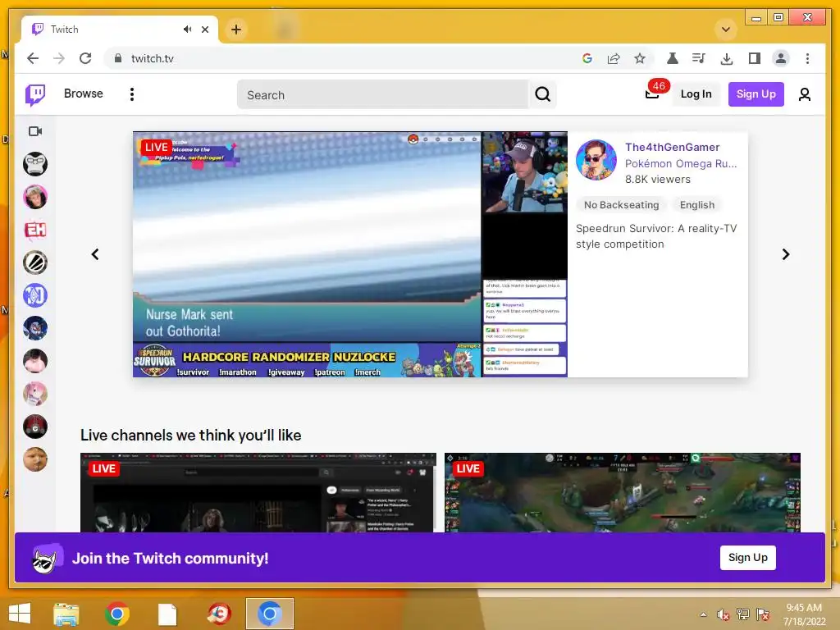Show next featured stream in carousel

point(785,254)
